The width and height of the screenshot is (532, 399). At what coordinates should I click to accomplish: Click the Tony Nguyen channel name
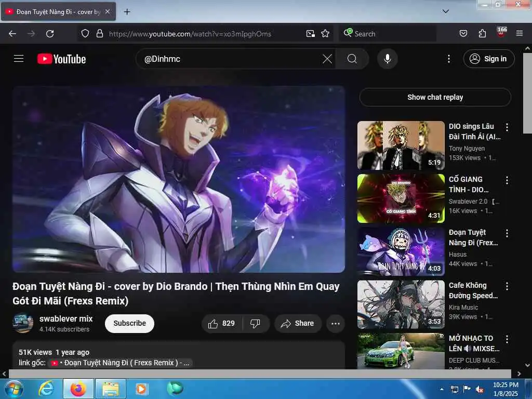coord(467,148)
